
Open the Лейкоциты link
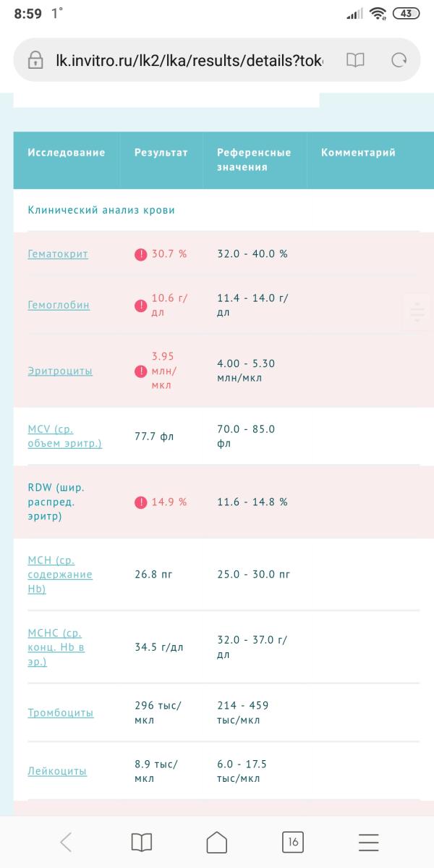57,771
